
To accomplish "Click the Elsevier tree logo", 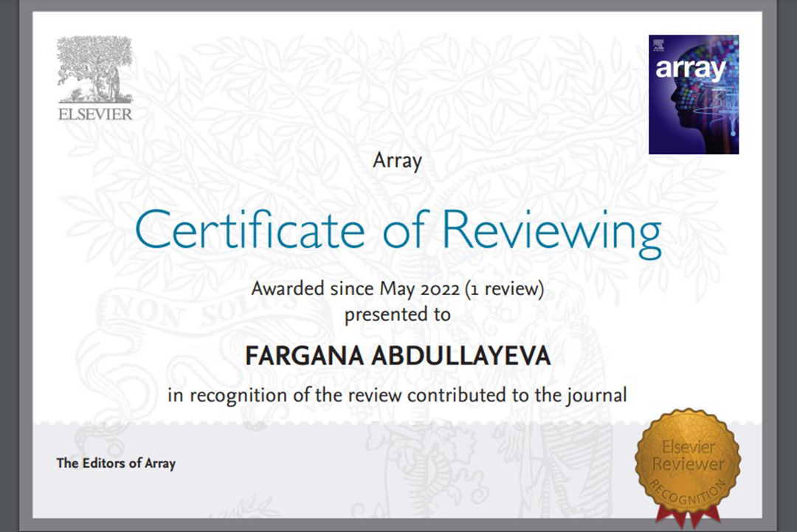I will [94, 69].
